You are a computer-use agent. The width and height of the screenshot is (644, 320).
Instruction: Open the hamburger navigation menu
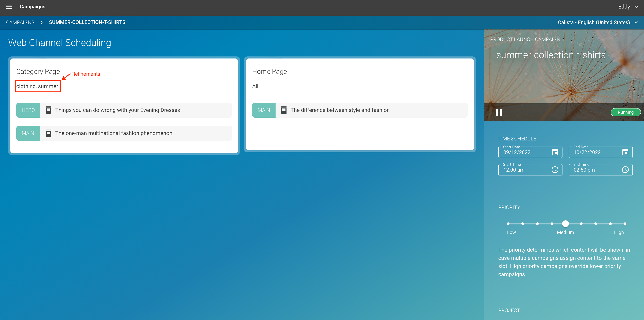[x=9, y=7]
